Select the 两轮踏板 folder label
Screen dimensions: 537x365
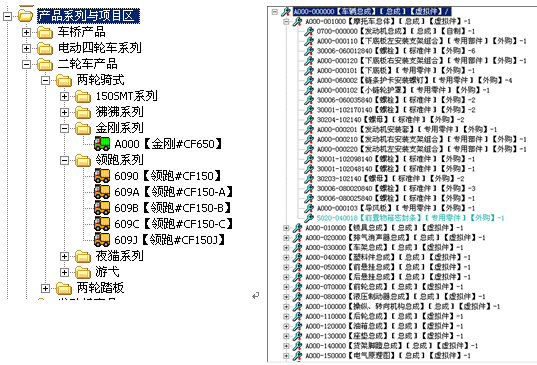pyautogui.click(x=100, y=288)
